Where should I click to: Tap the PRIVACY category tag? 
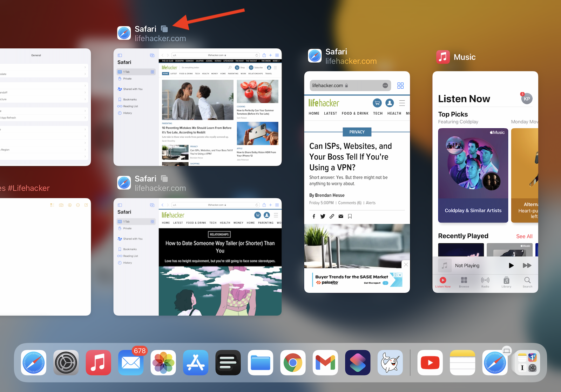click(x=357, y=132)
